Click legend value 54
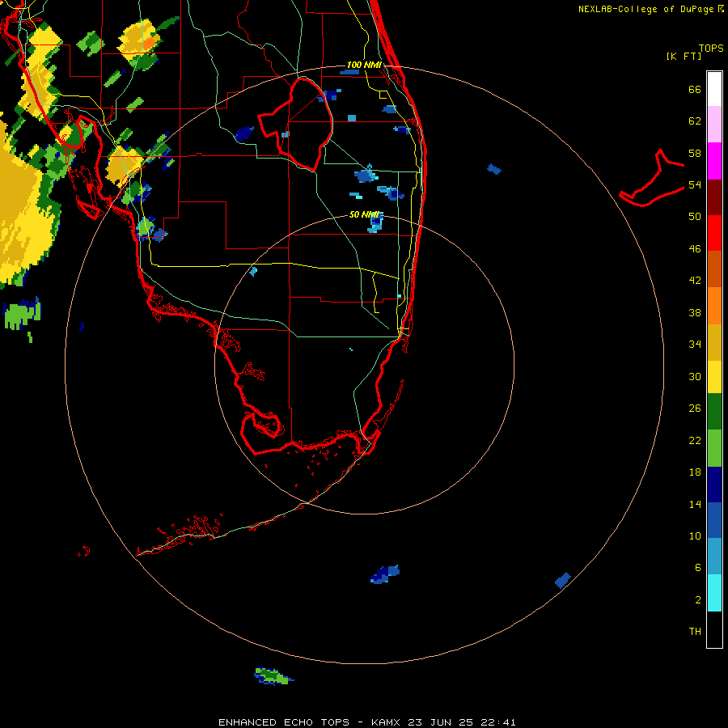 (695, 184)
